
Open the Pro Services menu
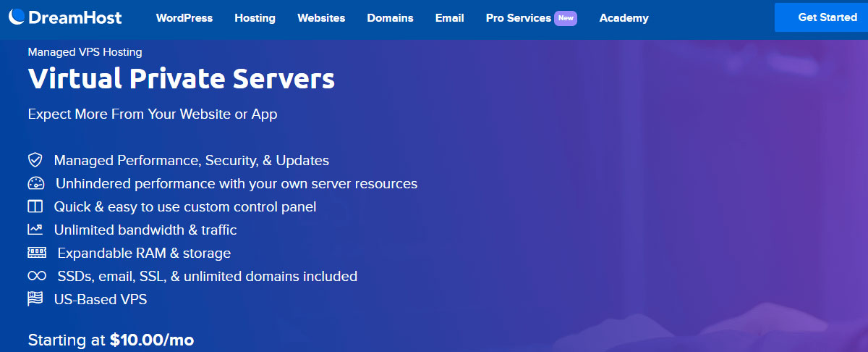[518, 18]
